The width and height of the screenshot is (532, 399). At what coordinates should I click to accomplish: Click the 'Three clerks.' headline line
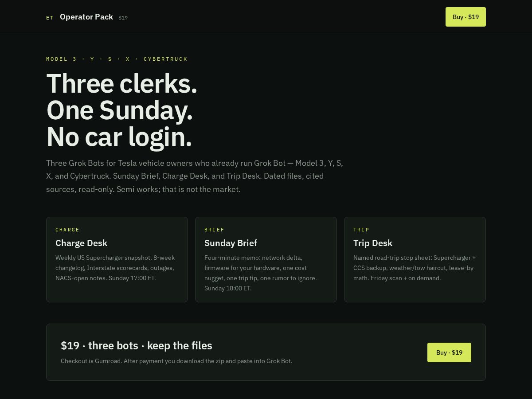point(122,83)
